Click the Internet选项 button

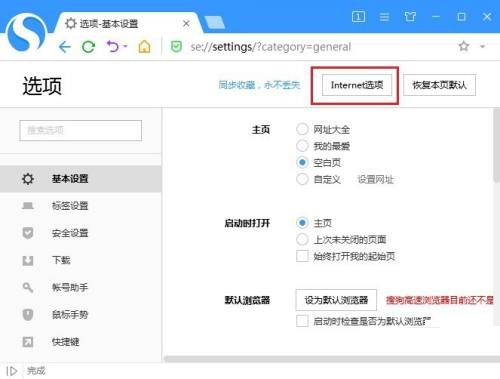(x=357, y=85)
